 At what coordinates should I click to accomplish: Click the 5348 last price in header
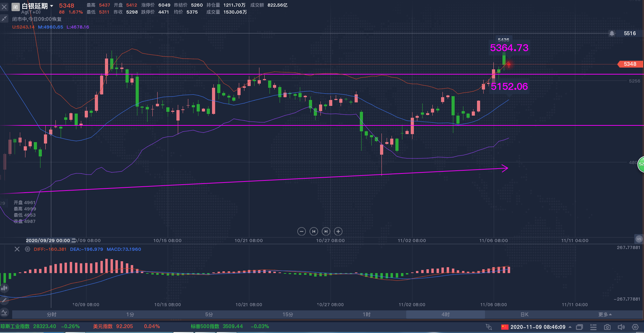click(67, 6)
